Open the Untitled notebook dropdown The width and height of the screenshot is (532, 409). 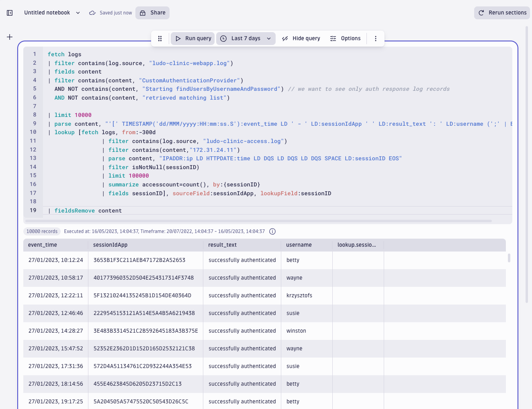[78, 12]
